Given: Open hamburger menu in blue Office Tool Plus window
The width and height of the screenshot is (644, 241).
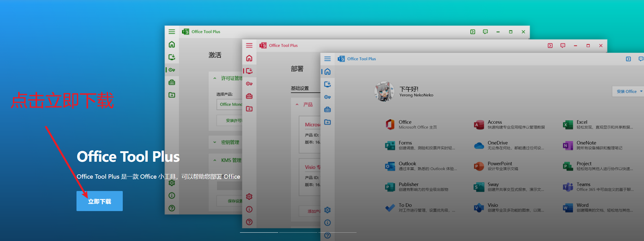Looking at the screenshot, I should 328,59.
